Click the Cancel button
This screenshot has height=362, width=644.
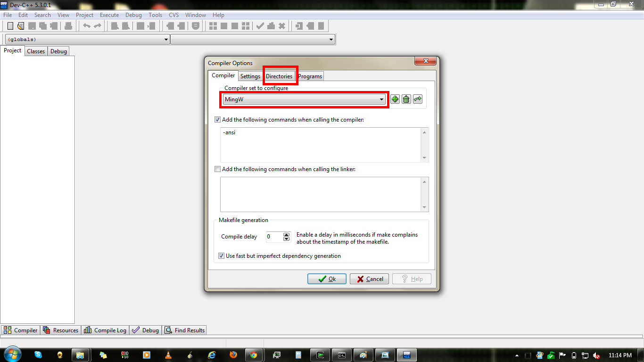(369, 279)
